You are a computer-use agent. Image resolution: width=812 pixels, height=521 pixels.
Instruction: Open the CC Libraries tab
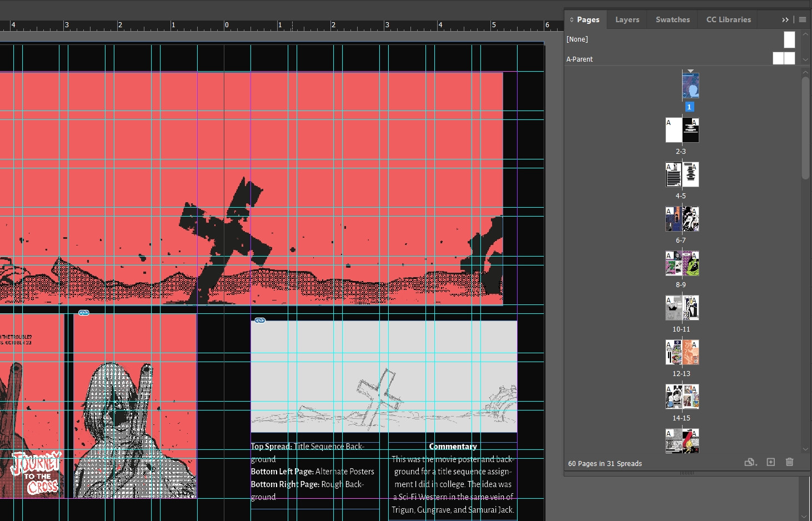point(729,19)
